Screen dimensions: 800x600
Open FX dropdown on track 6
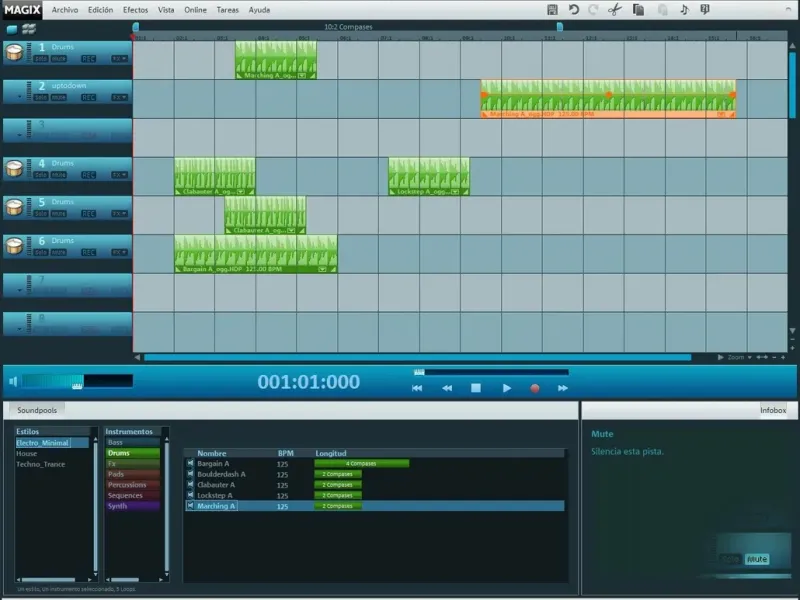pyautogui.click(x=119, y=253)
